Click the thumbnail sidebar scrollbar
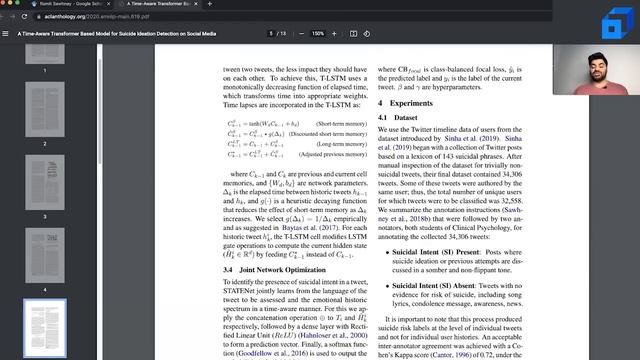 point(100,110)
